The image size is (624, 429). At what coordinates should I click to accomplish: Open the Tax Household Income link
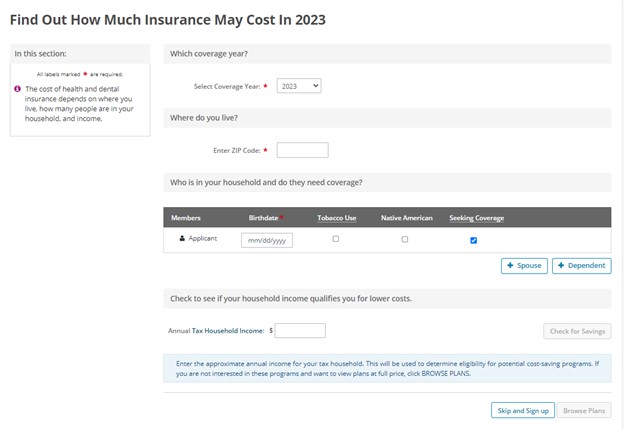(228, 331)
